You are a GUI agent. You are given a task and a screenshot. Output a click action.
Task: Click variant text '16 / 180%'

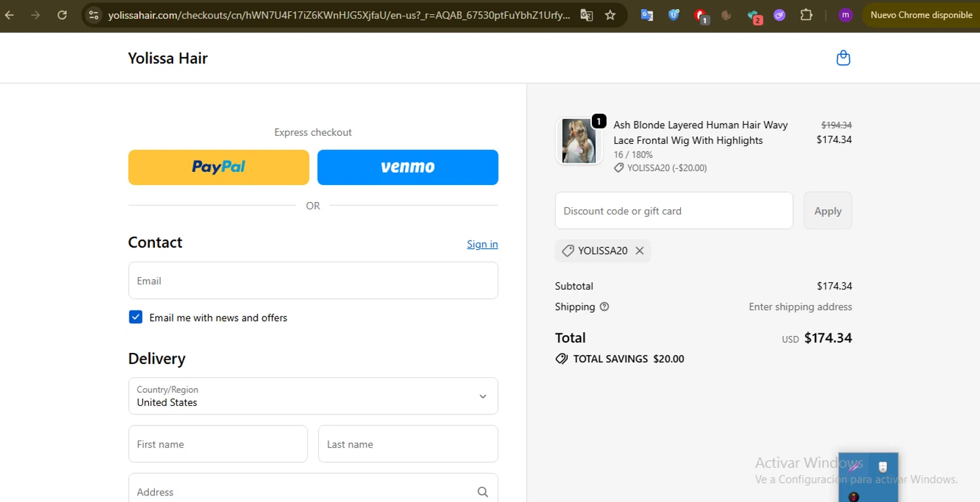(633, 155)
